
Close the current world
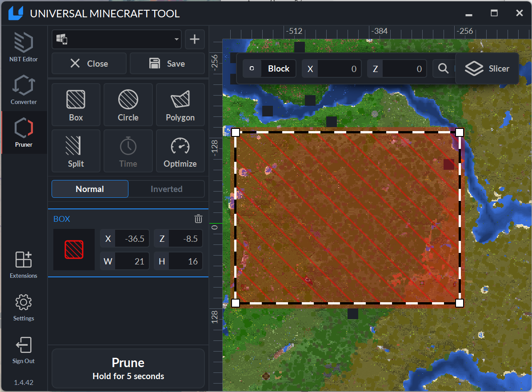pyautogui.click(x=89, y=64)
